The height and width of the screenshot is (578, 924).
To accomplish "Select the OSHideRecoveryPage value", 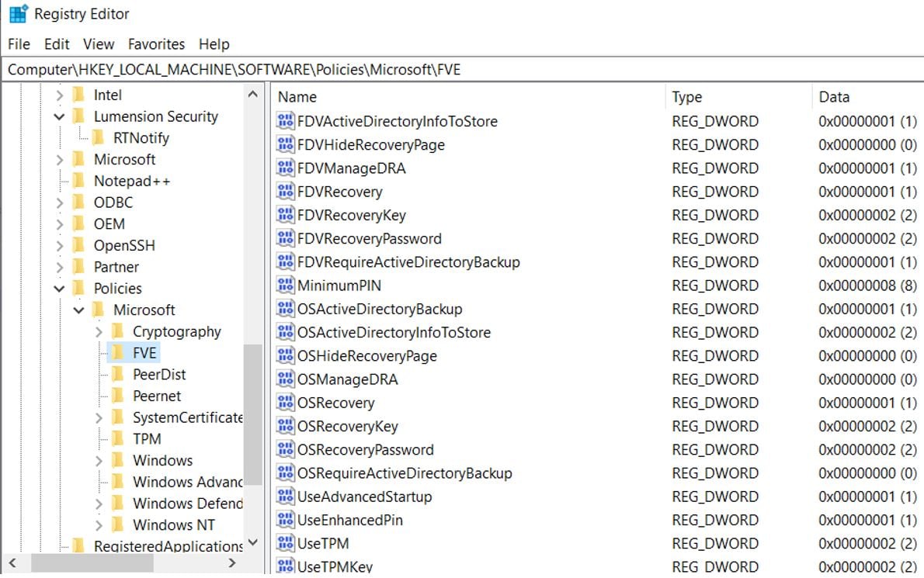I will 361,356.
